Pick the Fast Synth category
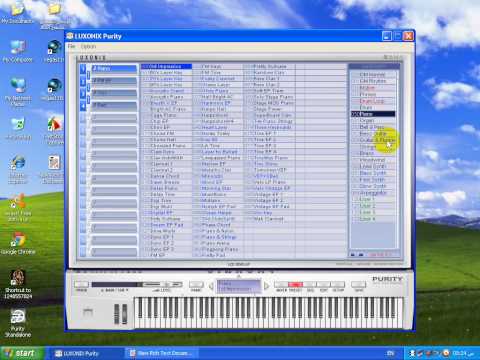The height and width of the screenshot is (360, 480). coord(372,180)
